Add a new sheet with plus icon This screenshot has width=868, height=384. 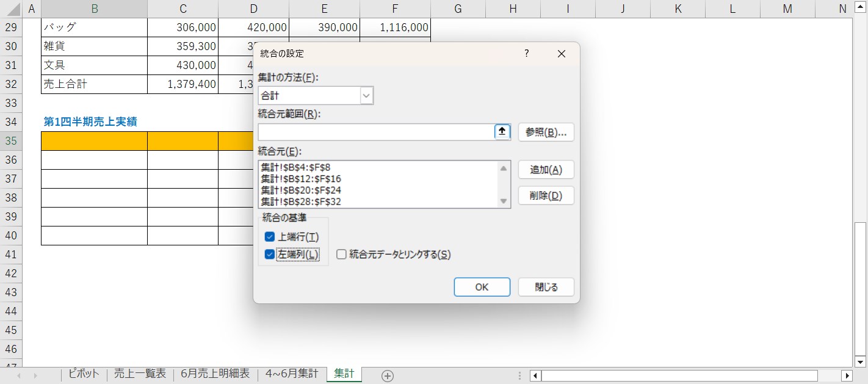[x=387, y=375]
